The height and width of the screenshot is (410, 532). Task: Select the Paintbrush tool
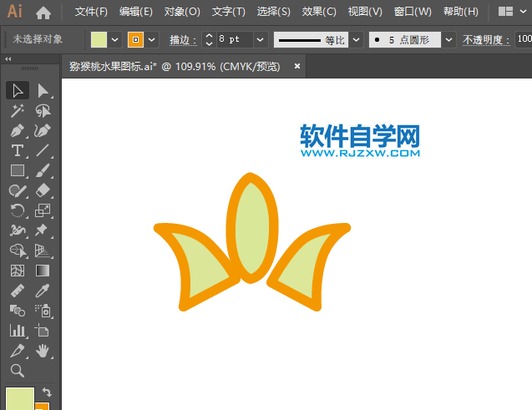[43, 170]
